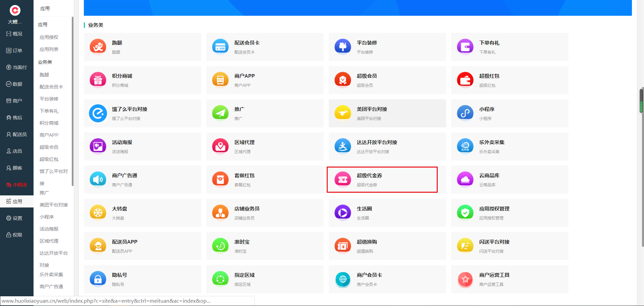Open 售后 in main sidebar
644x306 pixels.
click(x=14, y=118)
